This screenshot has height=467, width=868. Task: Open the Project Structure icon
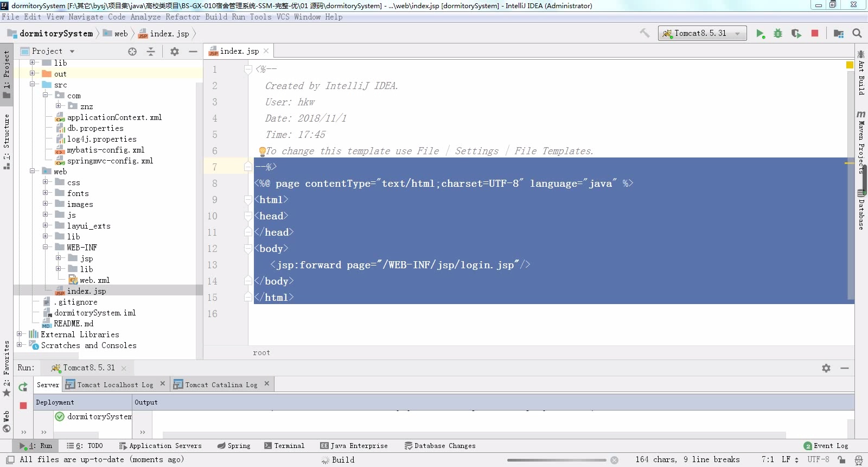pos(838,34)
